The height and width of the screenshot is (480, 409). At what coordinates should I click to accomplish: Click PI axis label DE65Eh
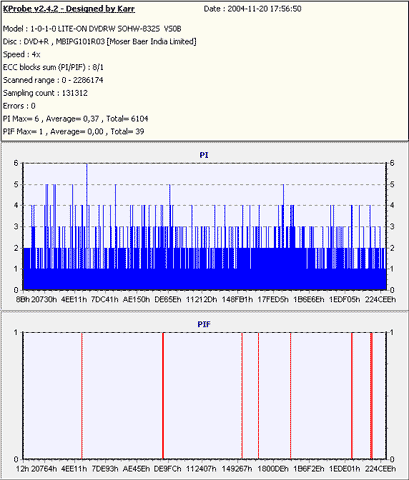point(168,299)
